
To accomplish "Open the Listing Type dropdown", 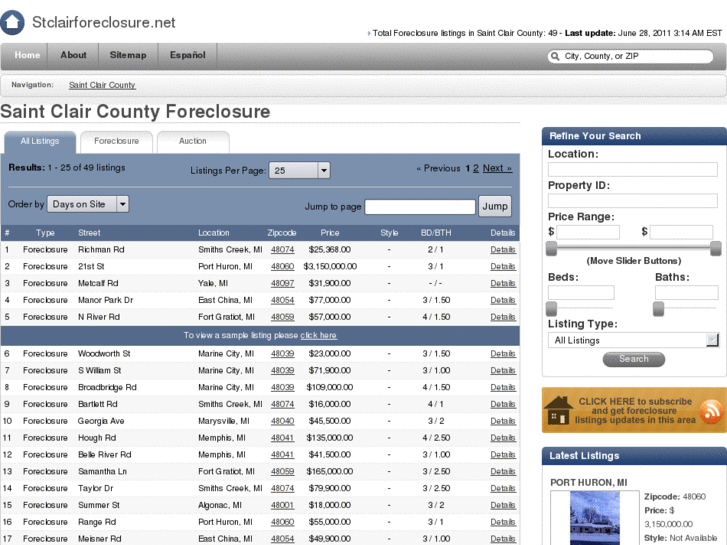I will click(x=633, y=340).
